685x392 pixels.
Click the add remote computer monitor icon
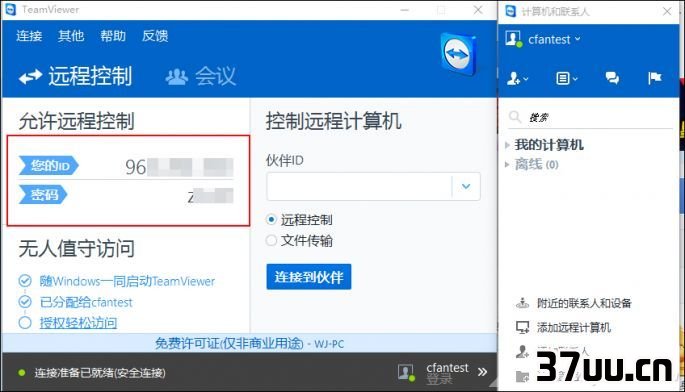pyautogui.click(x=522, y=327)
